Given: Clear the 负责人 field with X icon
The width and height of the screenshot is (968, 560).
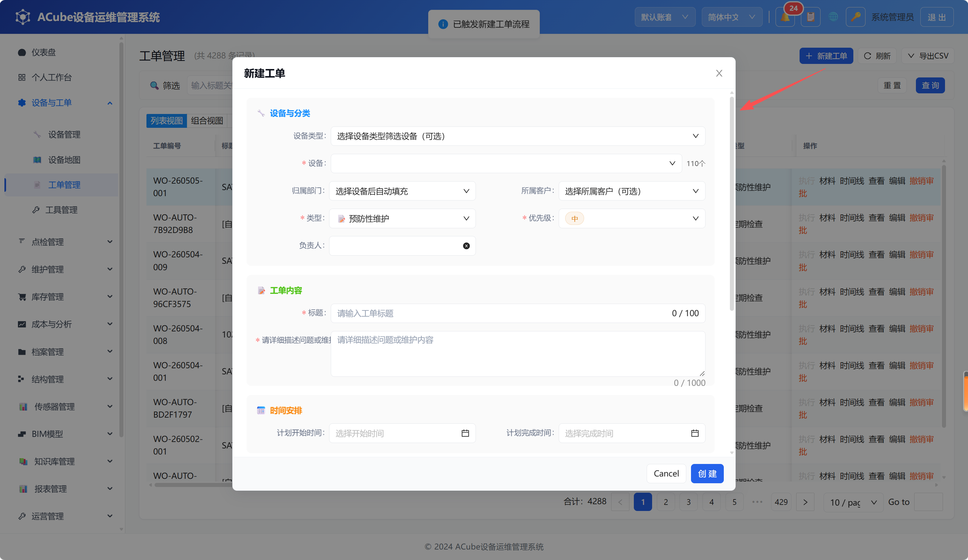Looking at the screenshot, I should click(466, 246).
